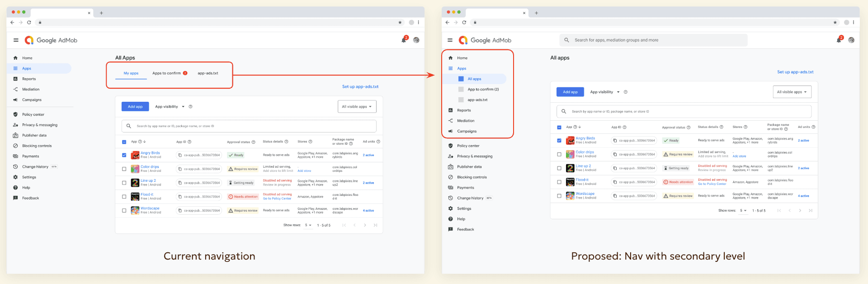The height and width of the screenshot is (284, 868).
Task: Click the top search bar in the right window
Action: 653,40
